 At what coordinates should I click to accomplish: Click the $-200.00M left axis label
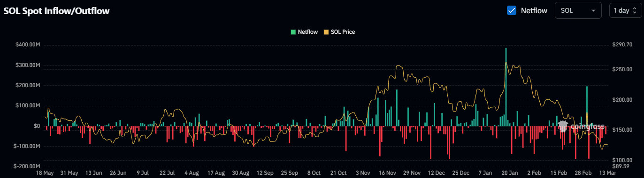click(x=27, y=166)
